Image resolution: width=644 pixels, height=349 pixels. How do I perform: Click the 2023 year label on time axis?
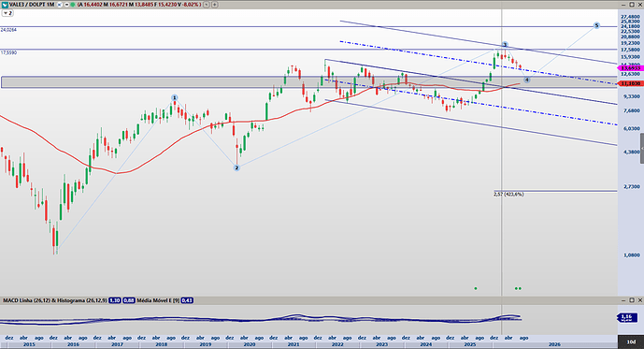[381, 344]
